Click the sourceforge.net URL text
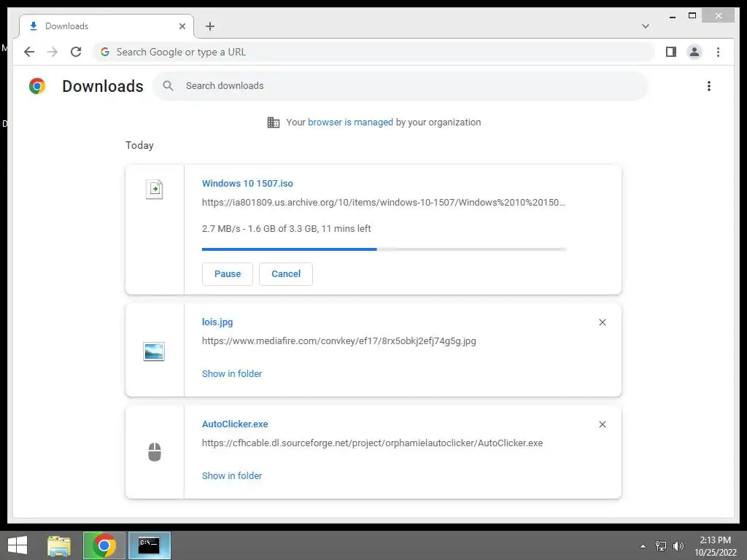The height and width of the screenshot is (560, 747). pos(372,443)
